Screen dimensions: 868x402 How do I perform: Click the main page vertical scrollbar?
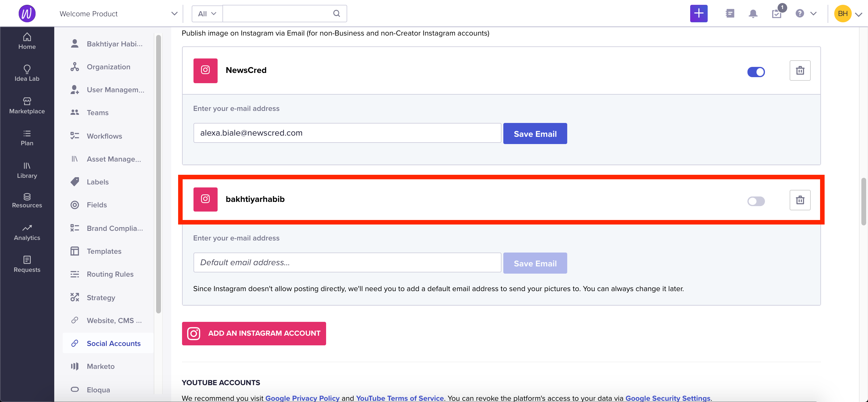point(863,202)
